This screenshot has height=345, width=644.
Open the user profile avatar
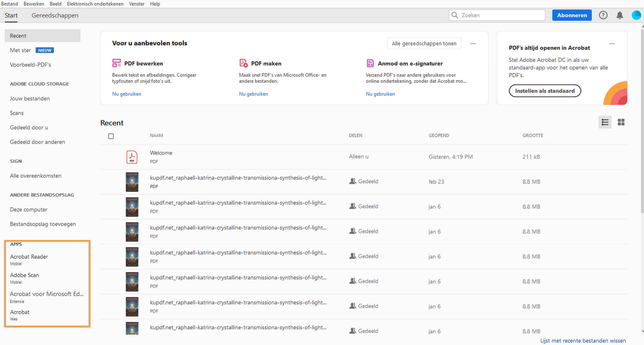tap(636, 15)
